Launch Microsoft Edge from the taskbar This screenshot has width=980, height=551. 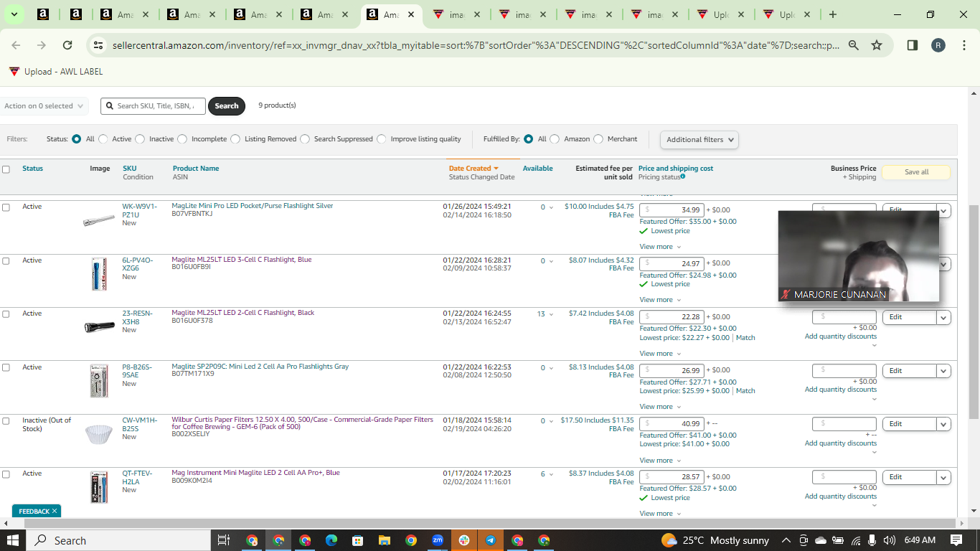(x=331, y=540)
